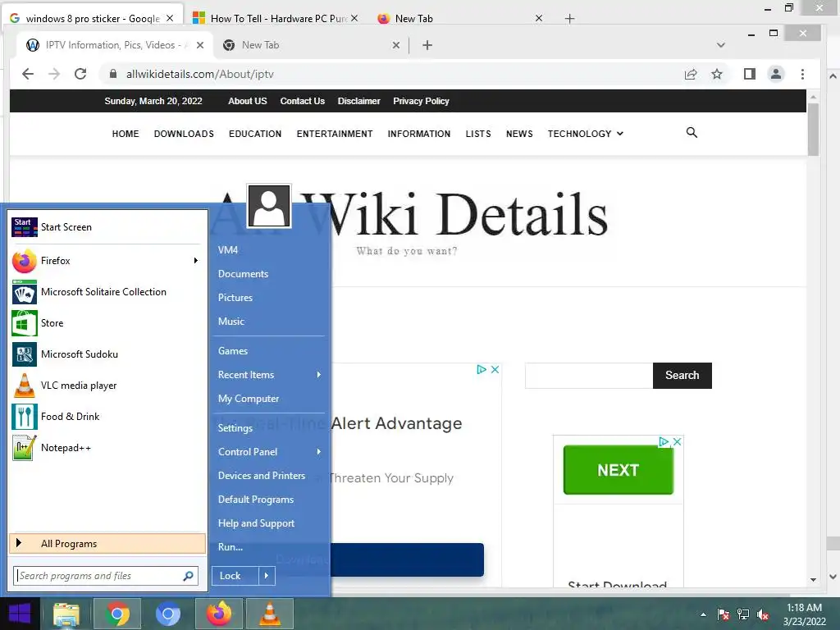Click the Action Center flag icon

click(x=724, y=614)
